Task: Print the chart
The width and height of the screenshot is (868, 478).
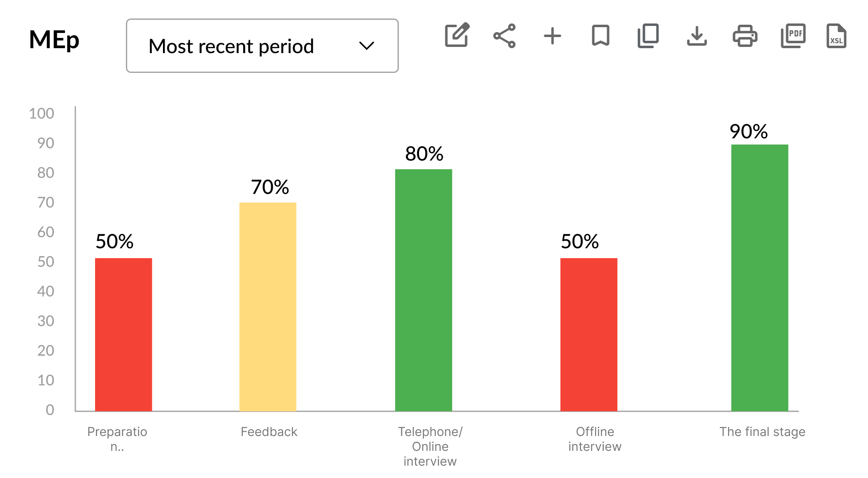Action: pos(745,36)
